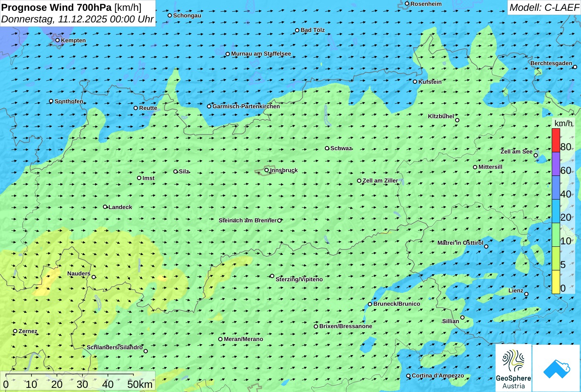This screenshot has height=392, width=581.
Task: Click the Nauders city marker
Action: [x=94, y=277]
